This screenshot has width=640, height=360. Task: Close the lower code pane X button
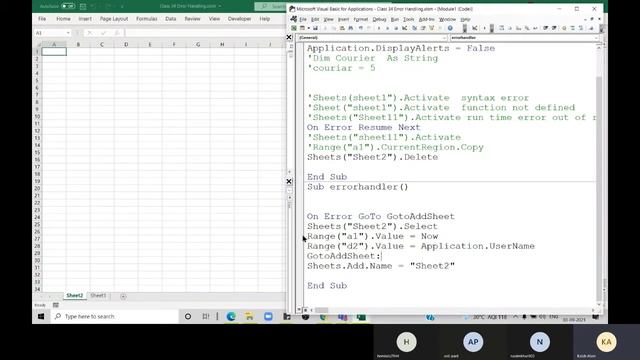(x=289, y=181)
